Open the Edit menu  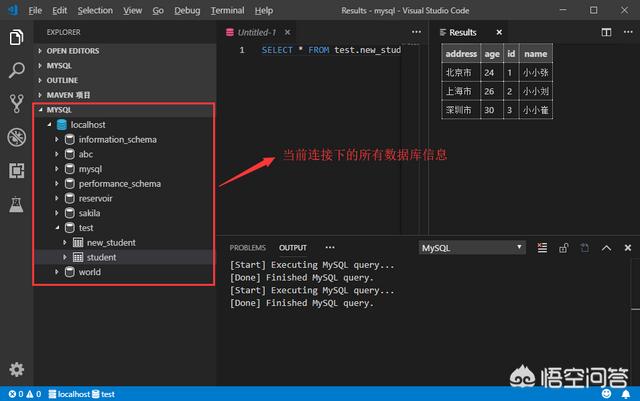click(59, 10)
